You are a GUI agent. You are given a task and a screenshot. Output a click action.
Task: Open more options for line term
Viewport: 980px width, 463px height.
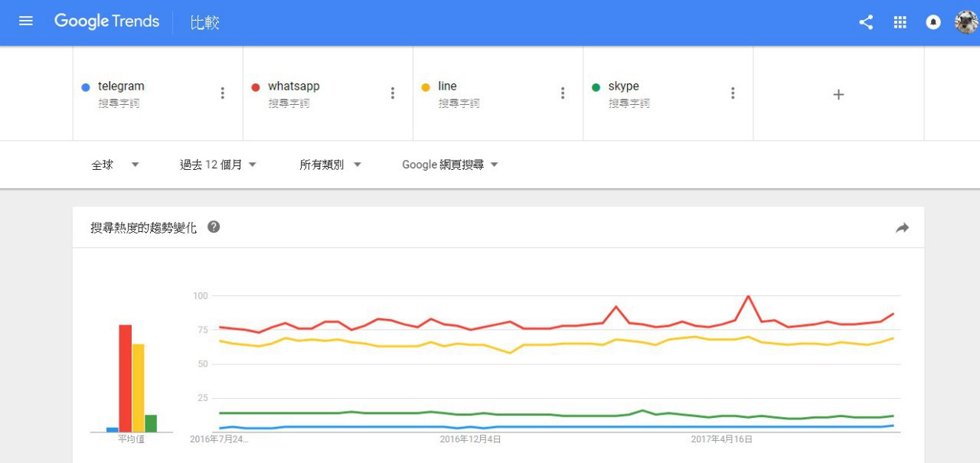(x=563, y=93)
